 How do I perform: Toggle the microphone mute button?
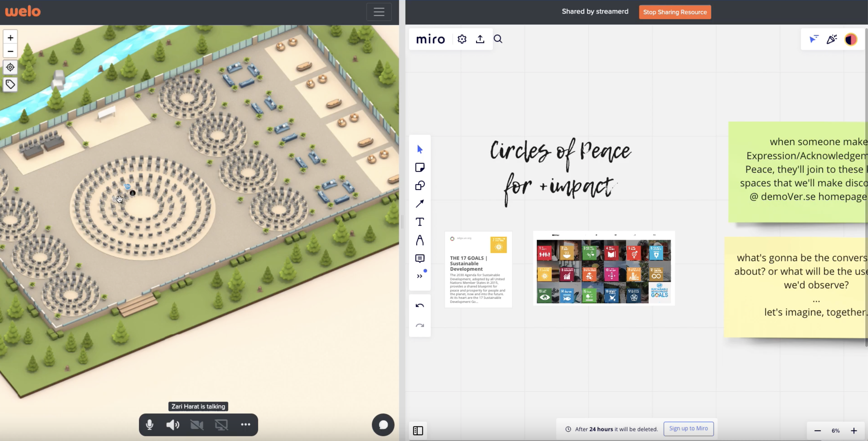pos(150,424)
